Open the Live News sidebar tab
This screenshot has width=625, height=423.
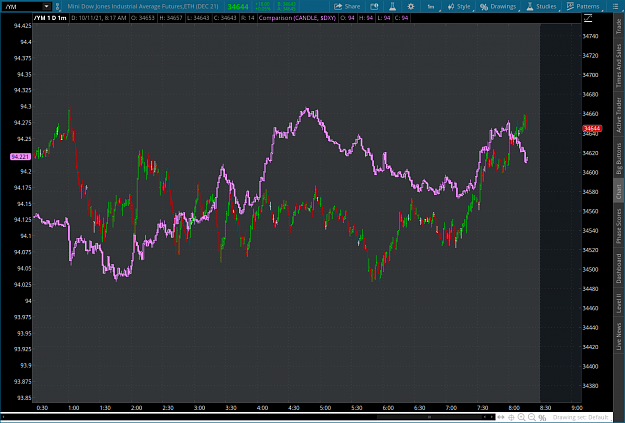pos(619,336)
